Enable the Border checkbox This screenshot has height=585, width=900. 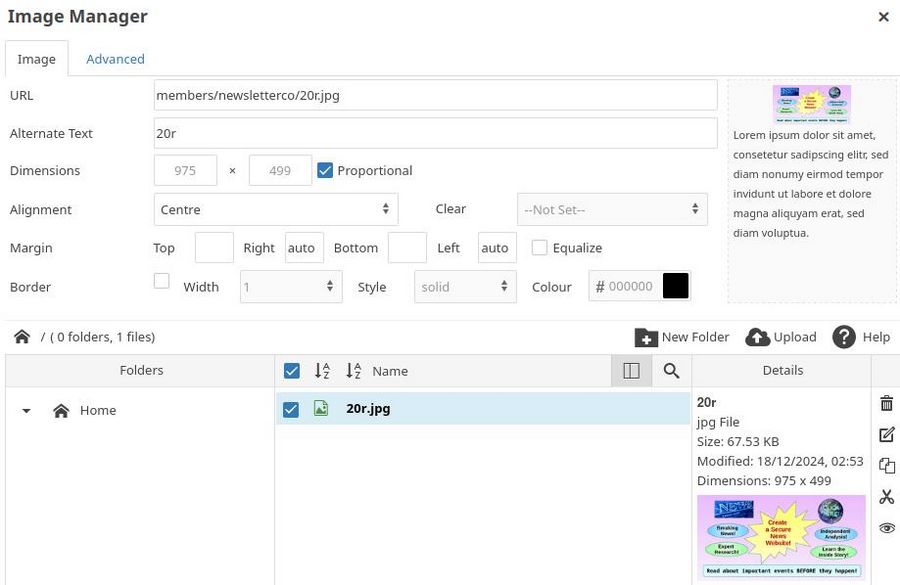click(x=161, y=281)
